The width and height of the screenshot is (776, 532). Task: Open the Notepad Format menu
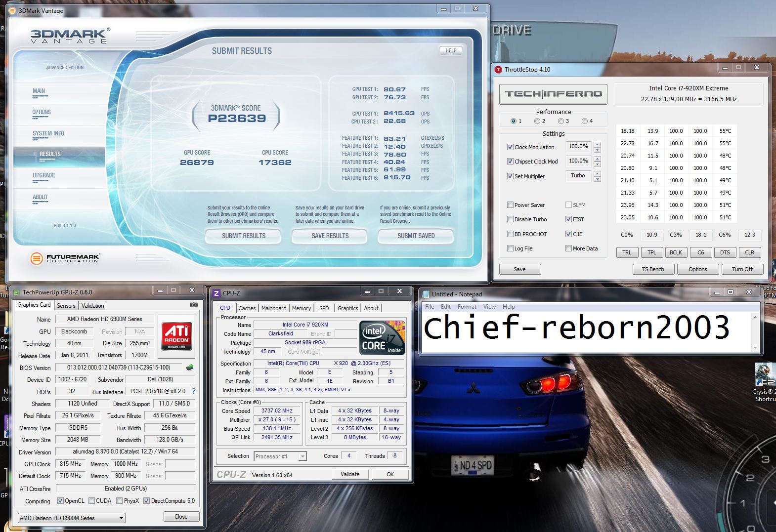pyautogui.click(x=467, y=307)
